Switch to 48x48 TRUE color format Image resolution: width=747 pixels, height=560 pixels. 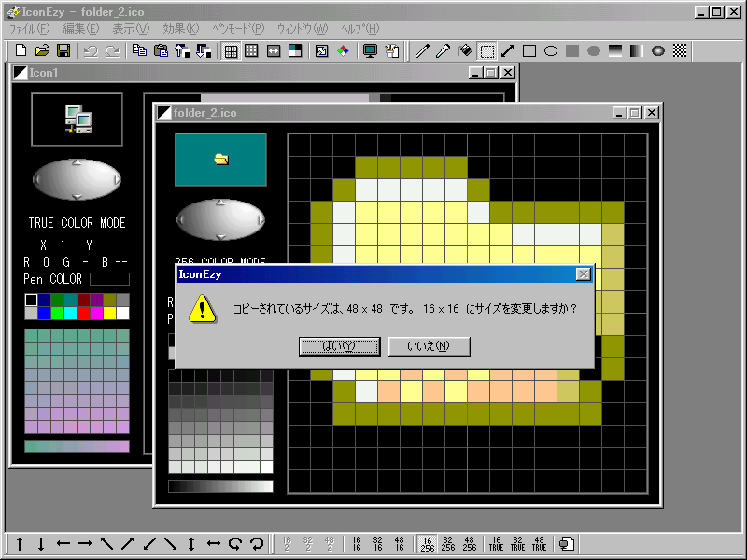[540, 544]
